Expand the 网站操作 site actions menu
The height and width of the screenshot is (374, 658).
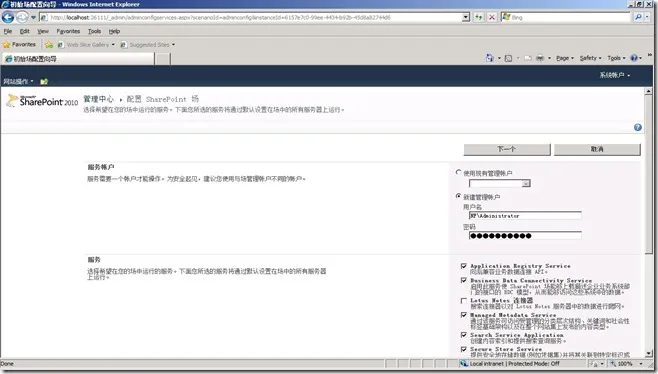(x=18, y=81)
